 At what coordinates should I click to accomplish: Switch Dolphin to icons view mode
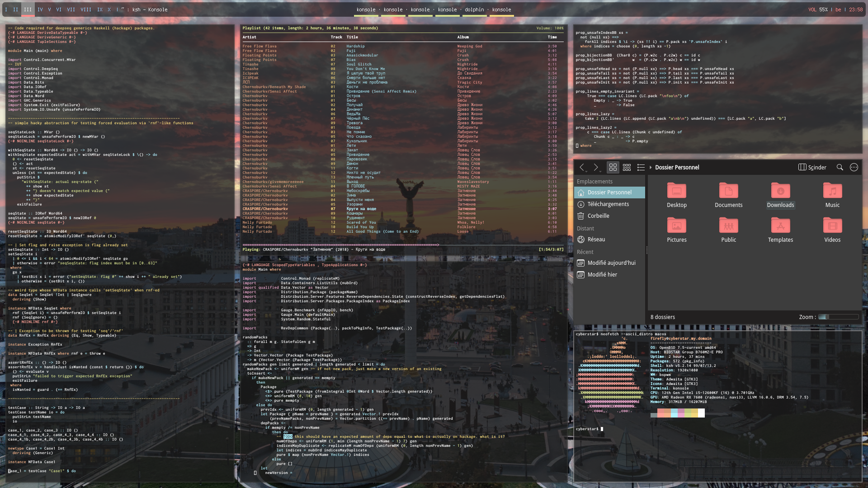coord(613,167)
